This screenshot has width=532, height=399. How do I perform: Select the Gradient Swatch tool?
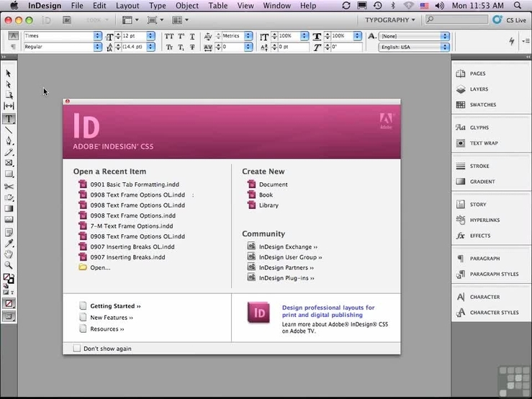pos(9,208)
